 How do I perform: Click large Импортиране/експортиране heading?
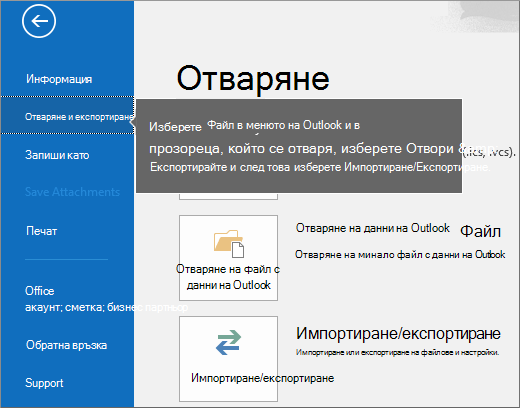398,333
